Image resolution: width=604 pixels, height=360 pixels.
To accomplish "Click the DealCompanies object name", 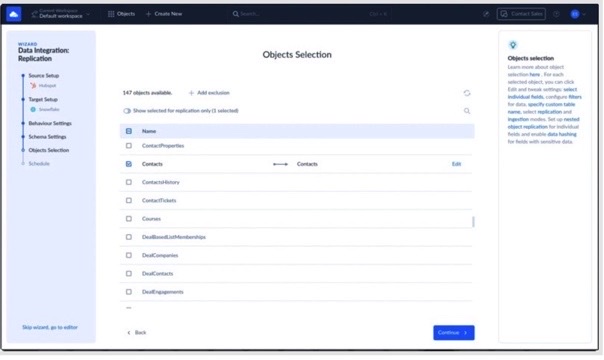I will click(x=160, y=255).
